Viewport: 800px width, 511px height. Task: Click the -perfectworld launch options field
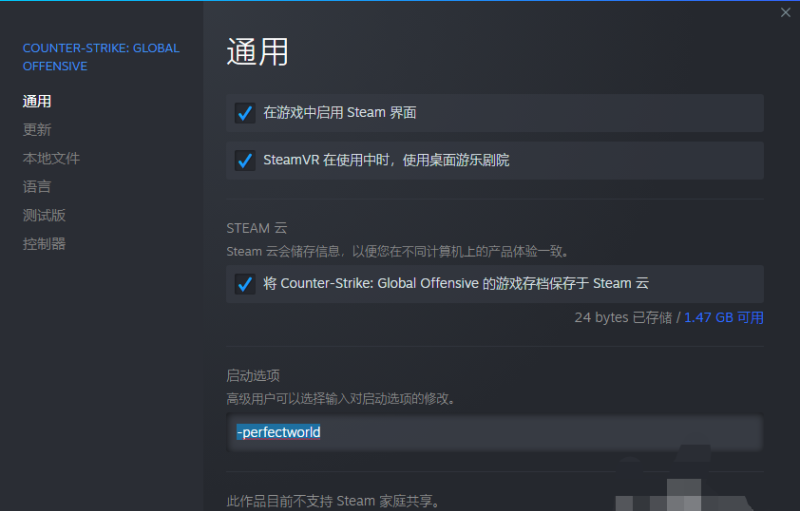click(495, 432)
